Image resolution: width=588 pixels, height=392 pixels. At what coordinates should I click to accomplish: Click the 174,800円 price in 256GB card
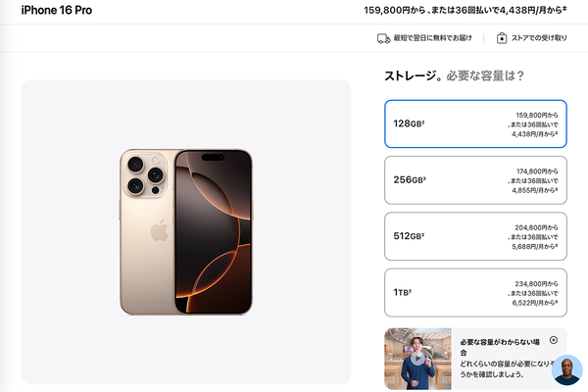click(537, 171)
